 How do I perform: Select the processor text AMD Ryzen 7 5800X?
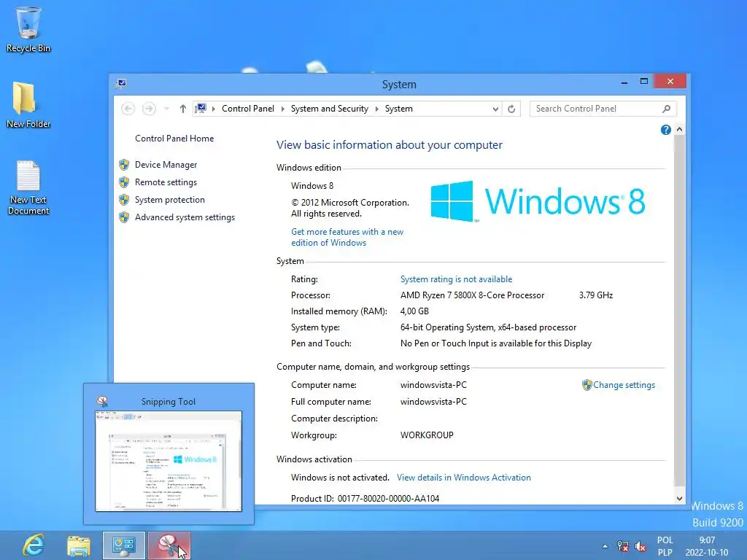[x=472, y=295]
